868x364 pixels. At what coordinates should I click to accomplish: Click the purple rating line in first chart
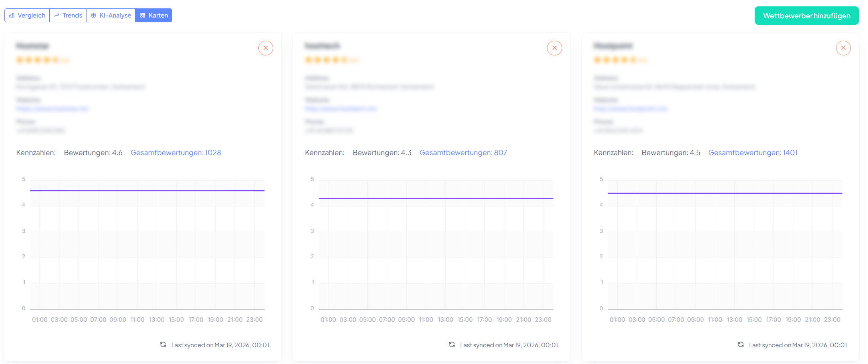pyautogui.click(x=147, y=191)
